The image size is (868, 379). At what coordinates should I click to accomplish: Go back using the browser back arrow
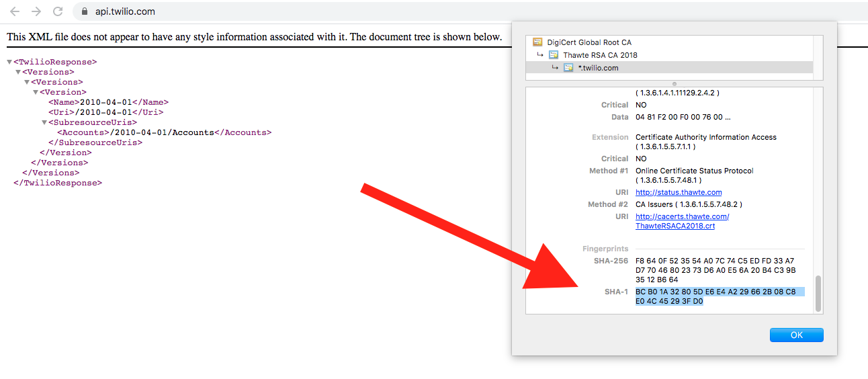(x=15, y=11)
